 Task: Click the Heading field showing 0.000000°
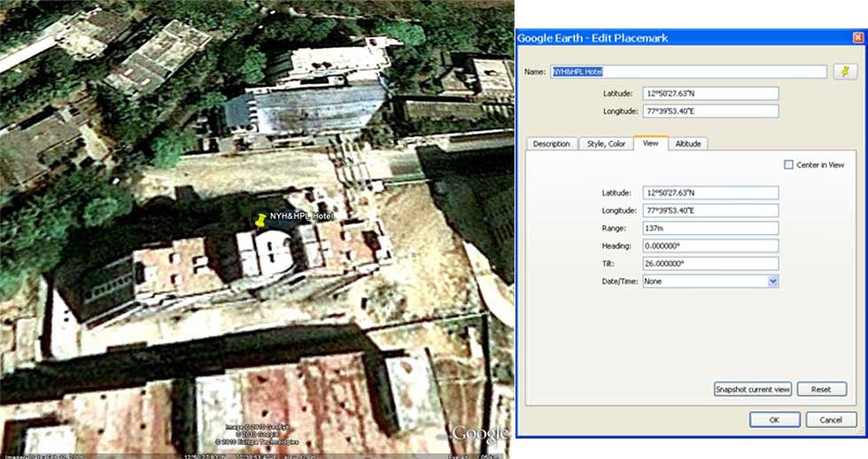710,245
